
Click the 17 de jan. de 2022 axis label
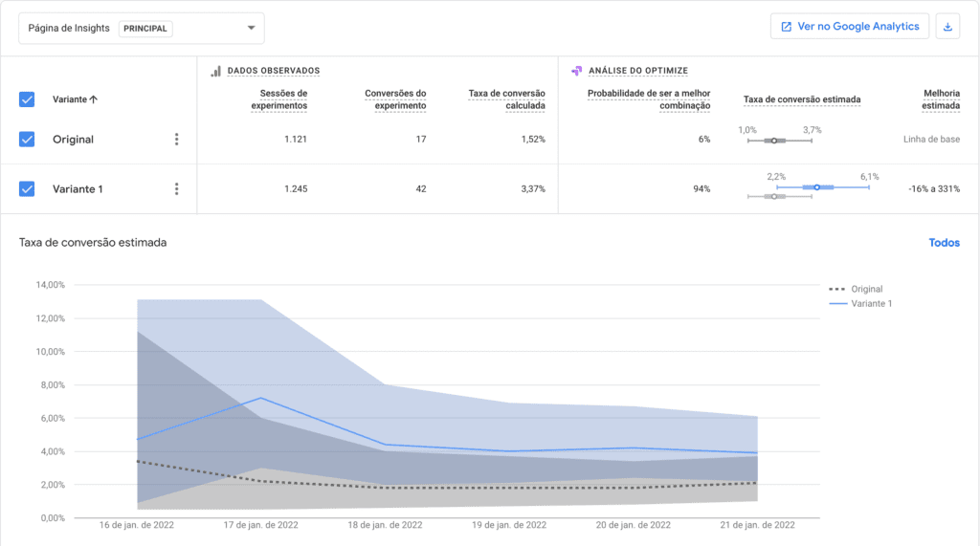click(260, 525)
